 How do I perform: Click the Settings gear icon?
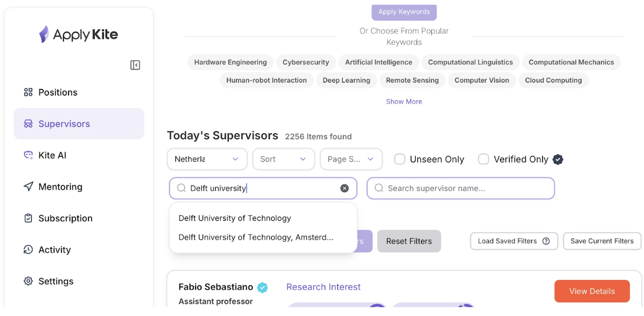[29, 281]
